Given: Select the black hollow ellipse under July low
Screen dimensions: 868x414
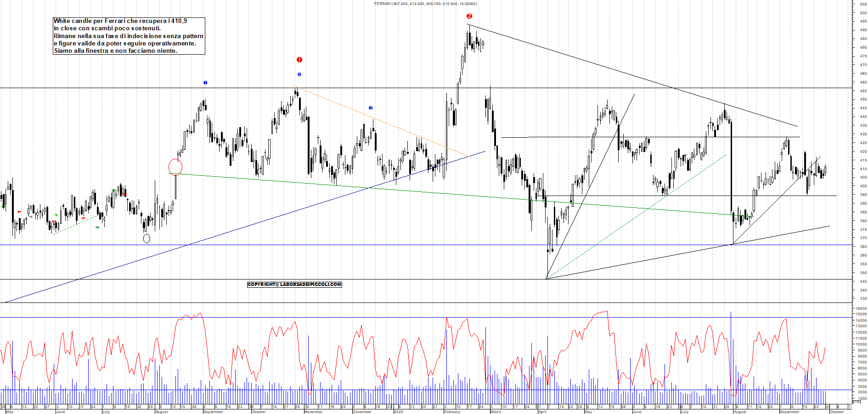Looking at the screenshot, I should [147, 238].
